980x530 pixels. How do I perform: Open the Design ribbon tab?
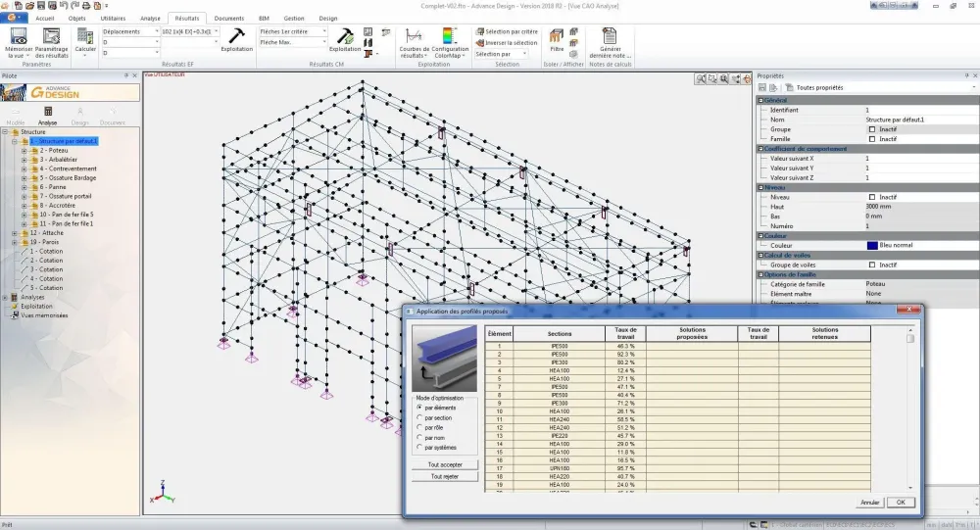tap(327, 19)
